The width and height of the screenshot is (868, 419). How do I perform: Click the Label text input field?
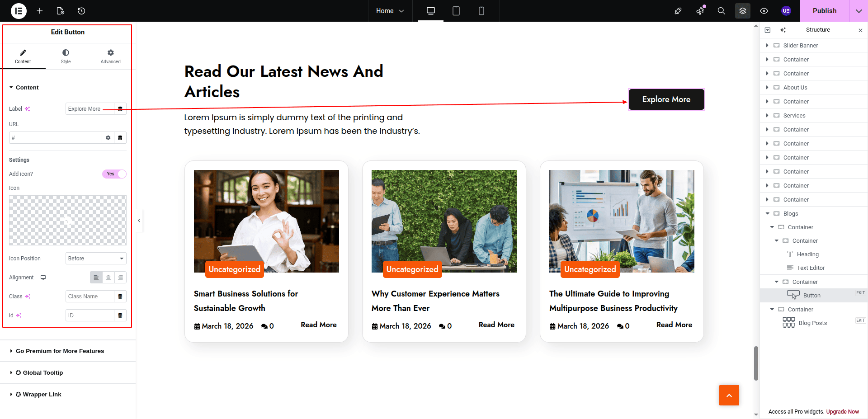[x=90, y=109]
